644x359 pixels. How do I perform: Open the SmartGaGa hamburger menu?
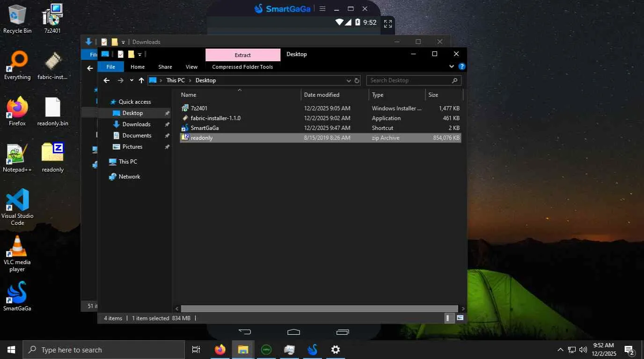pyautogui.click(x=322, y=8)
